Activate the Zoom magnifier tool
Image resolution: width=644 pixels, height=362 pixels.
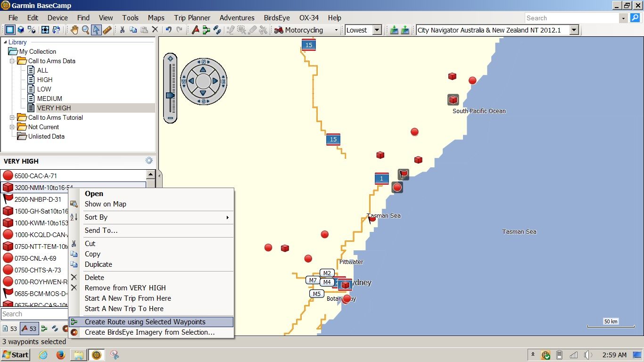[x=85, y=30]
